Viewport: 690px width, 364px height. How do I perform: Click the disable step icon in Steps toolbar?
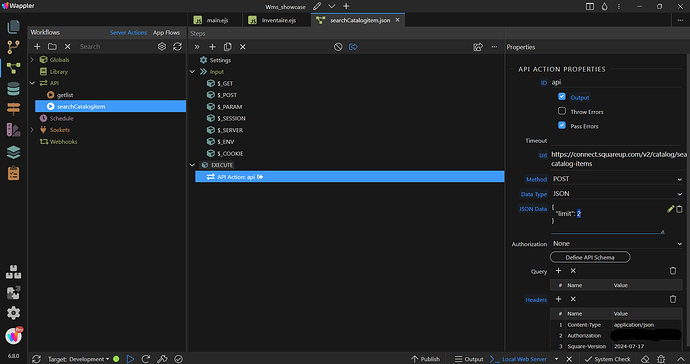click(x=338, y=47)
